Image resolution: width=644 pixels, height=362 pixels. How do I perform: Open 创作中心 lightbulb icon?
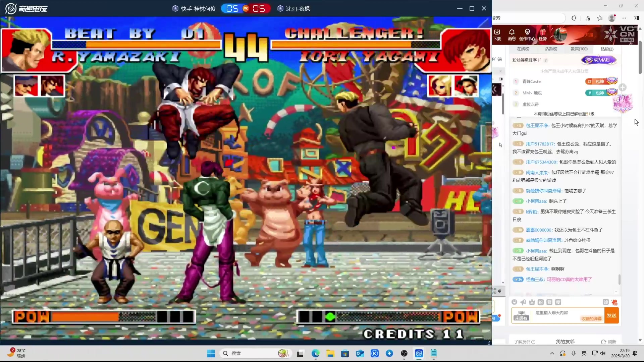click(527, 35)
